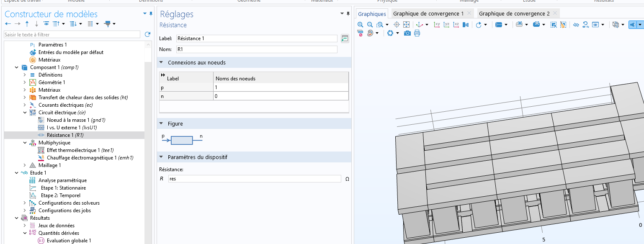Toggle the hide-objects crossed eye icon
This screenshot has width=644, height=244.
(x=576, y=25)
